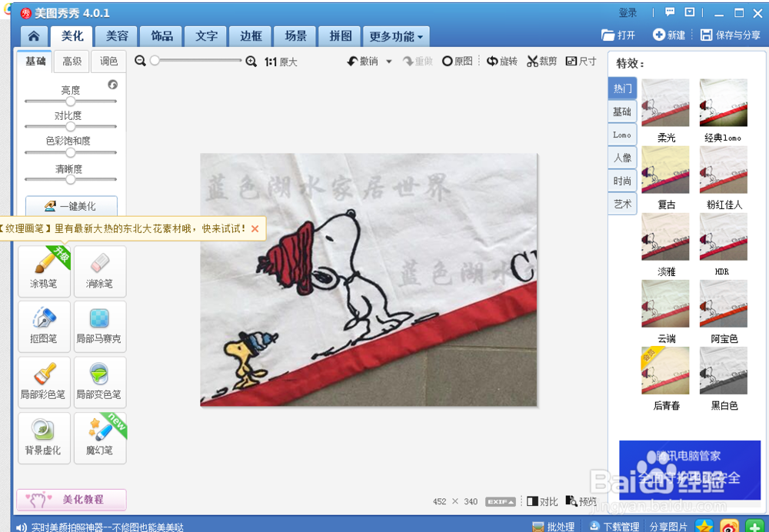Screen dimensions: 769x532
Task: Adjust the 对比度 contrast slider
Action: coord(71,127)
